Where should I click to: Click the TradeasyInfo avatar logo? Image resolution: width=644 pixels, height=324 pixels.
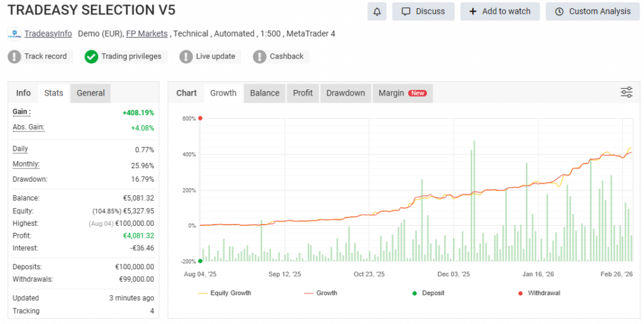click(x=14, y=34)
